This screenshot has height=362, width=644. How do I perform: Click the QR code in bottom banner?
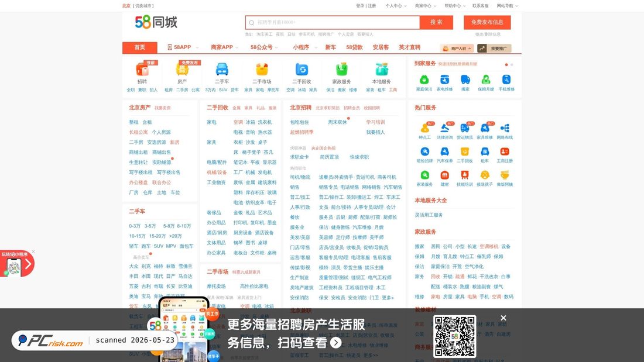coord(455,336)
